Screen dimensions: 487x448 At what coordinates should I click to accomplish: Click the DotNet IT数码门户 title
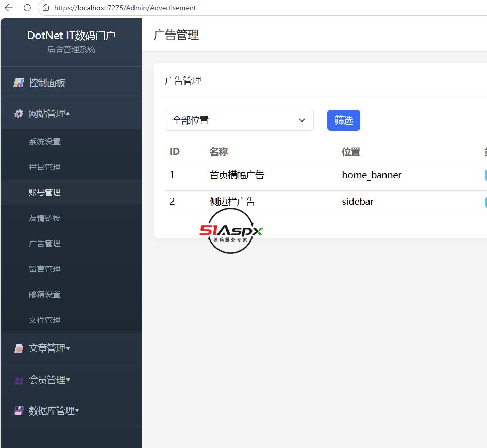(71, 36)
